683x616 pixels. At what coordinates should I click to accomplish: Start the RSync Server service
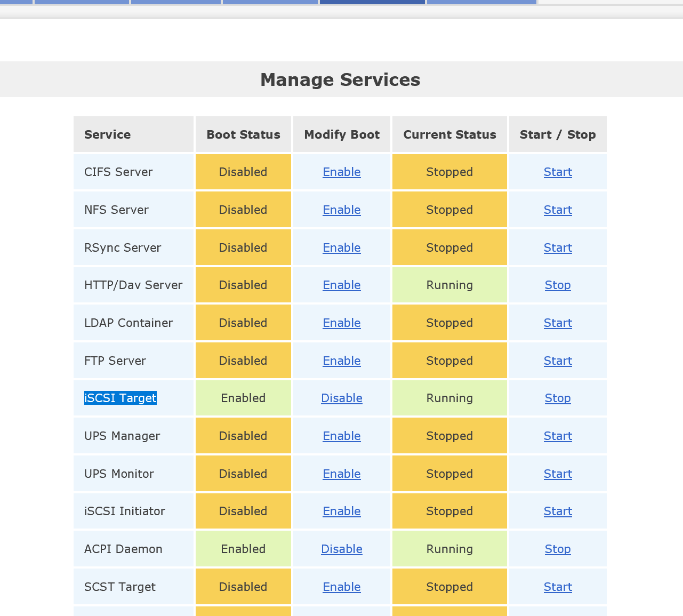pos(558,248)
